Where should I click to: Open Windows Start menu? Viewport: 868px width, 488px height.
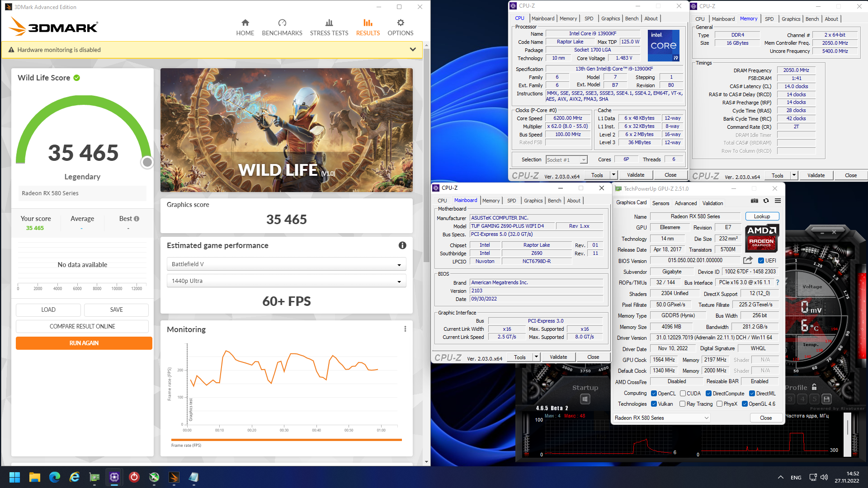pos(14,477)
